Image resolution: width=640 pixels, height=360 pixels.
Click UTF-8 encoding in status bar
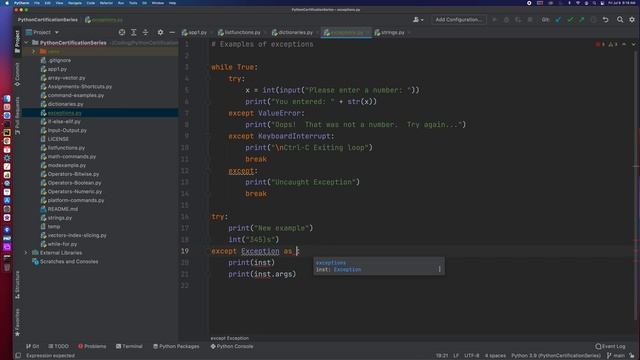(x=471, y=356)
